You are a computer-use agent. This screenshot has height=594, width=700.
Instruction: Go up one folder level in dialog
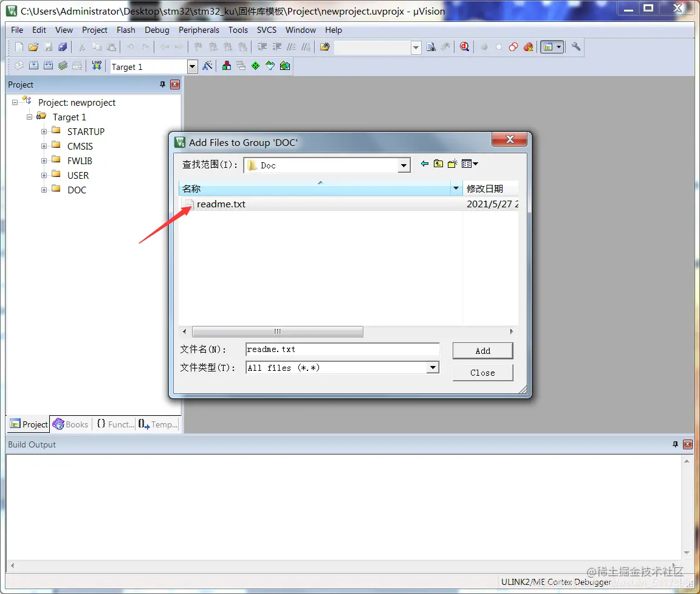(x=438, y=164)
